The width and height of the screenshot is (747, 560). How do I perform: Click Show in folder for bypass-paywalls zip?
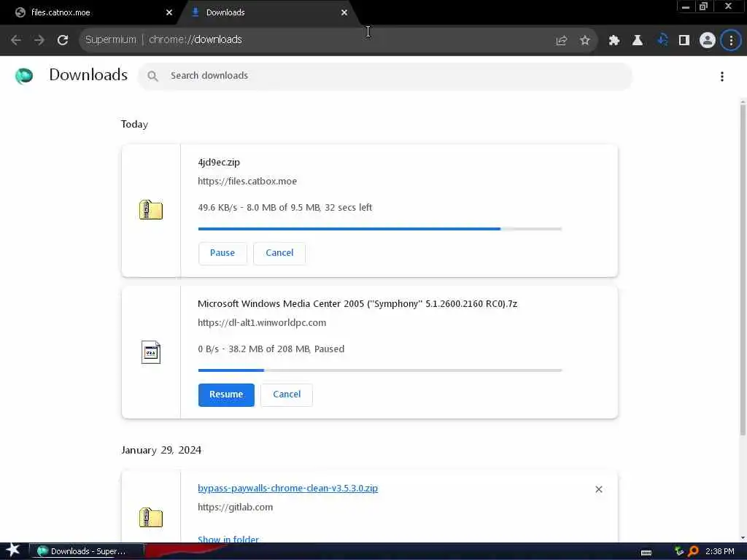tap(228, 539)
